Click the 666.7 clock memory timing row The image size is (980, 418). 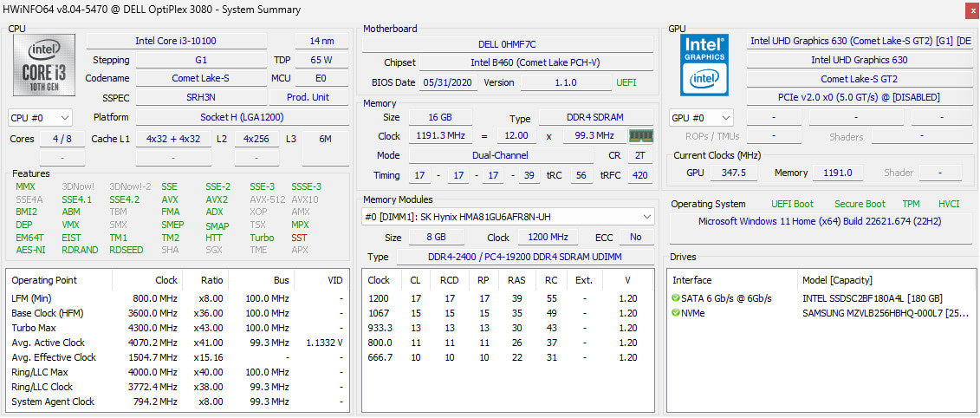click(508, 357)
